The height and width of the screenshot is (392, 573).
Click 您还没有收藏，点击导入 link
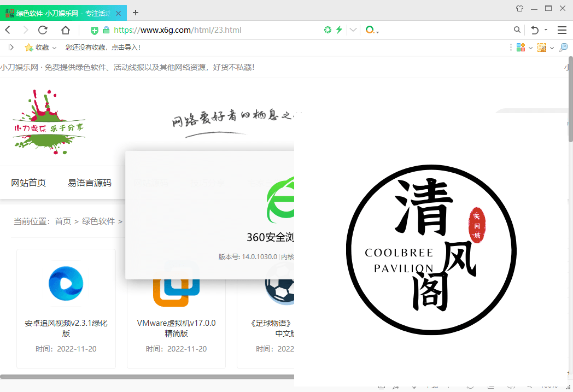point(103,48)
